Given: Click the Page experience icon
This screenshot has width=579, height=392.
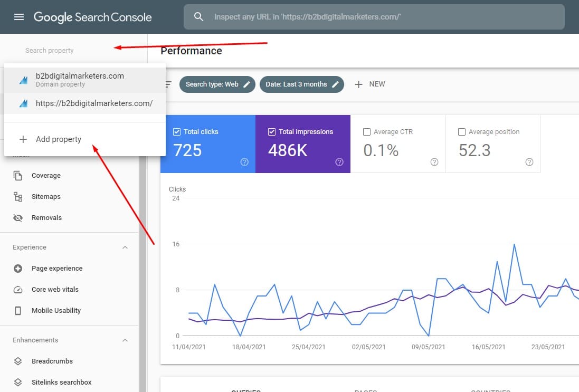Looking at the screenshot, I should (18, 269).
